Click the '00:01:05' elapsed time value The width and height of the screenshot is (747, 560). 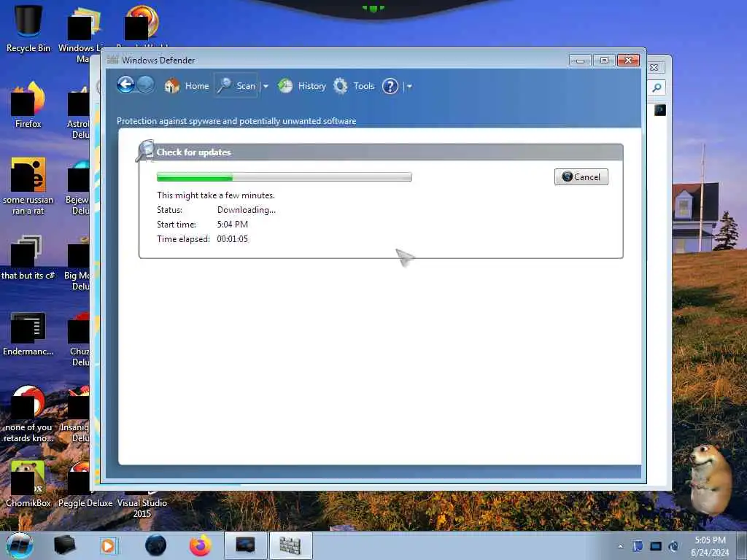233,239
